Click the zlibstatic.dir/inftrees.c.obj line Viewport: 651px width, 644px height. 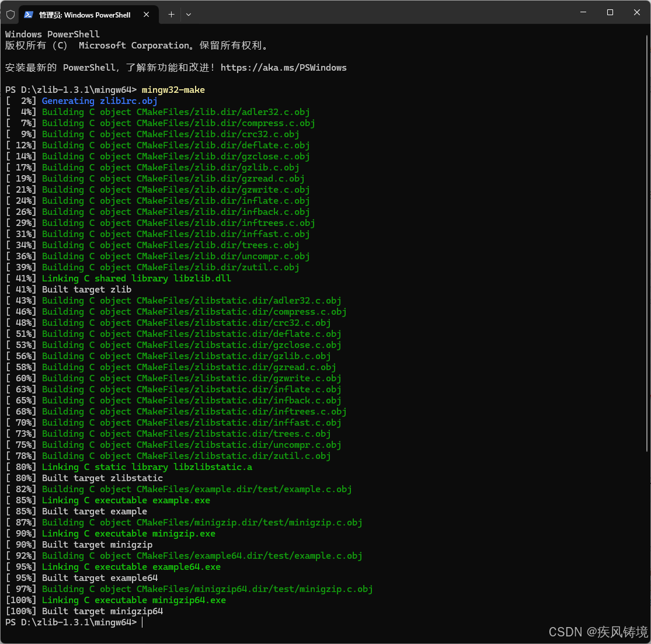[176, 412]
